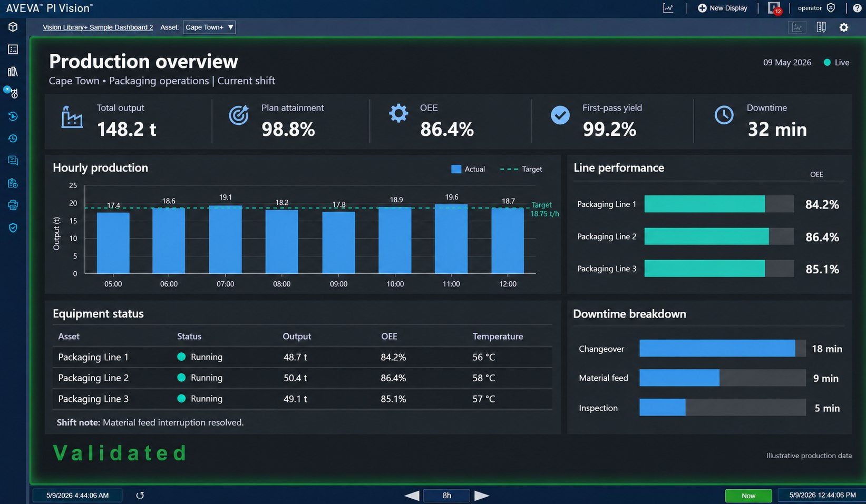Click the First-pass yield checkmark icon
The image size is (866, 504).
point(560,115)
